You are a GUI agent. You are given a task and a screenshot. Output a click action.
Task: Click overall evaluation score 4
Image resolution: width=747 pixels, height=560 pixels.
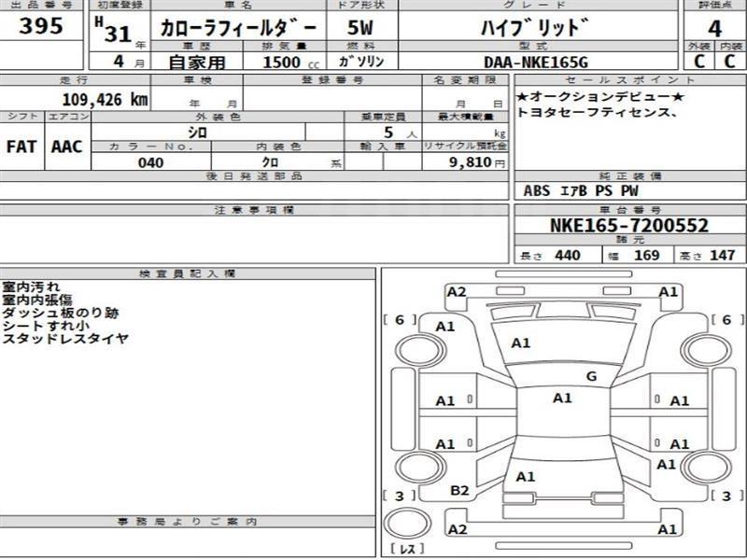tap(714, 29)
